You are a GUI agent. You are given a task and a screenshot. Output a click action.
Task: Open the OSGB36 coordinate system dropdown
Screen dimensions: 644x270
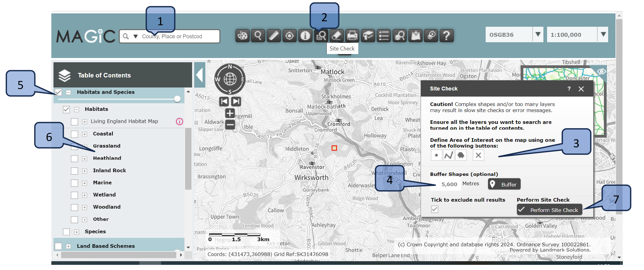(538, 35)
